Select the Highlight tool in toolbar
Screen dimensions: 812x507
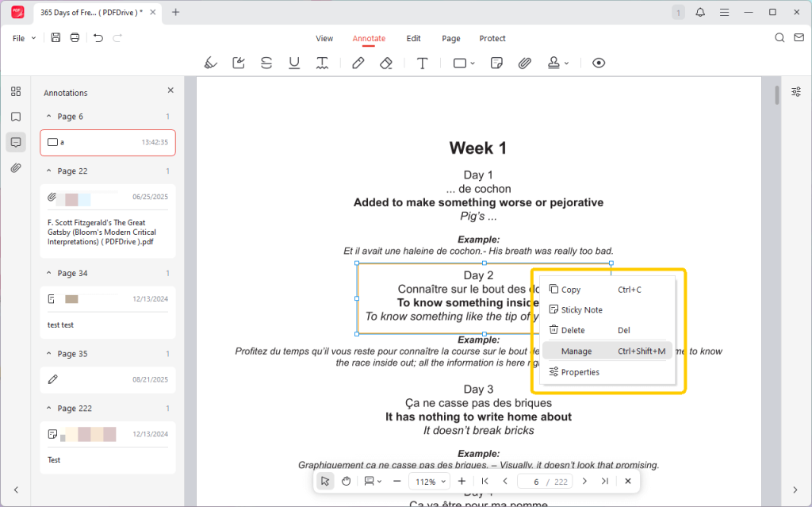click(210, 63)
